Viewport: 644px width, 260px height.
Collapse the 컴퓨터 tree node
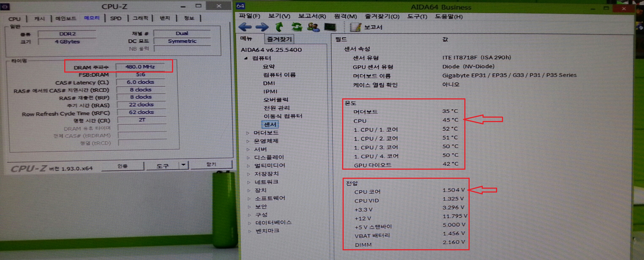(x=246, y=58)
